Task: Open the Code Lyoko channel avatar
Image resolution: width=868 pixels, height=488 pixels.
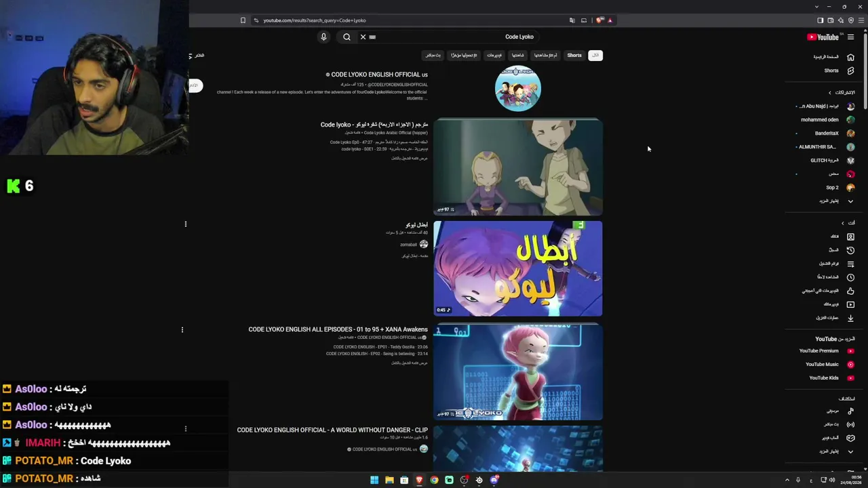Action: (x=518, y=88)
